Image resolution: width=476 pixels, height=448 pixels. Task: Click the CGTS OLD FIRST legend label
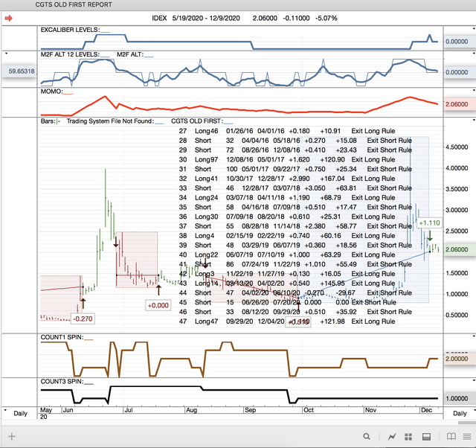196,121
